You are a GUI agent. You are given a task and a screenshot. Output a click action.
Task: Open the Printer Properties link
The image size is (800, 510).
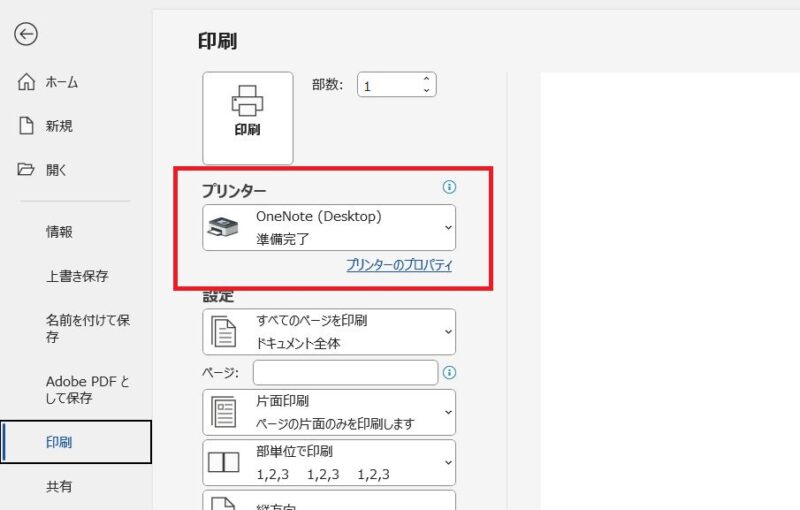point(399,265)
